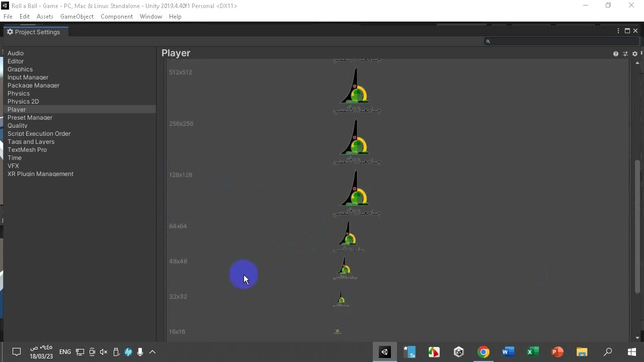Select Audio settings category
The width and height of the screenshot is (644, 362).
pyautogui.click(x=16, y=53)
